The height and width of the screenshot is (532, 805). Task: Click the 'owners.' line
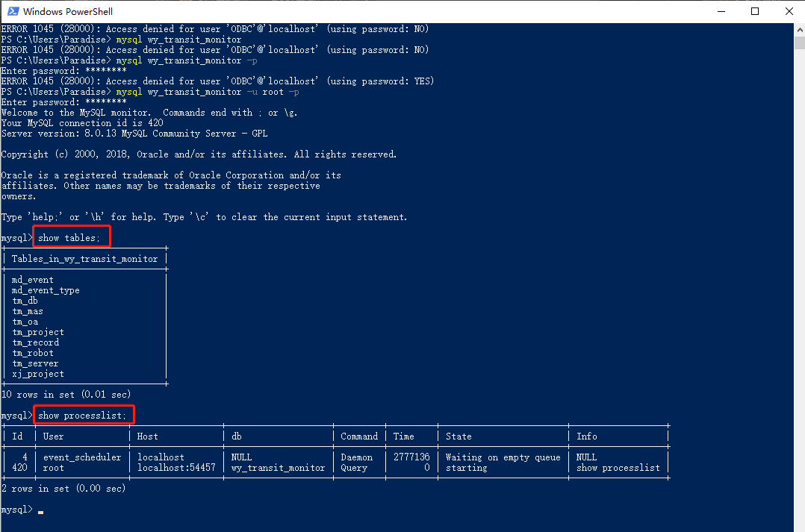tap(19, 196)
